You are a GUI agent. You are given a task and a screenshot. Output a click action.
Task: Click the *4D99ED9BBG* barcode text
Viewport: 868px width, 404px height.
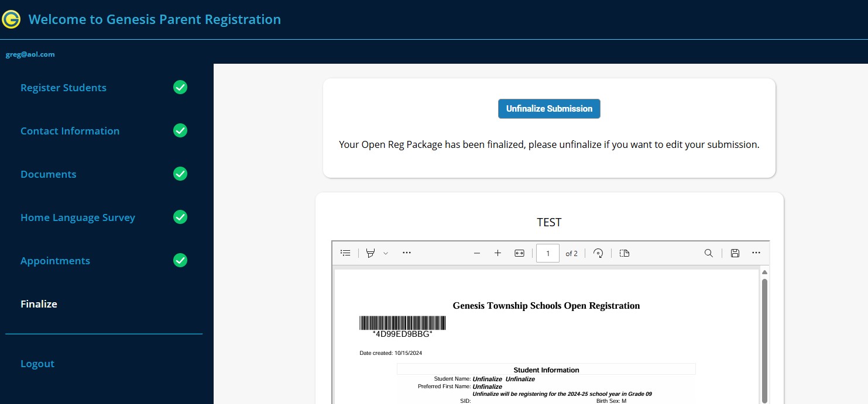pyautogui.click(x=402, y=334)
